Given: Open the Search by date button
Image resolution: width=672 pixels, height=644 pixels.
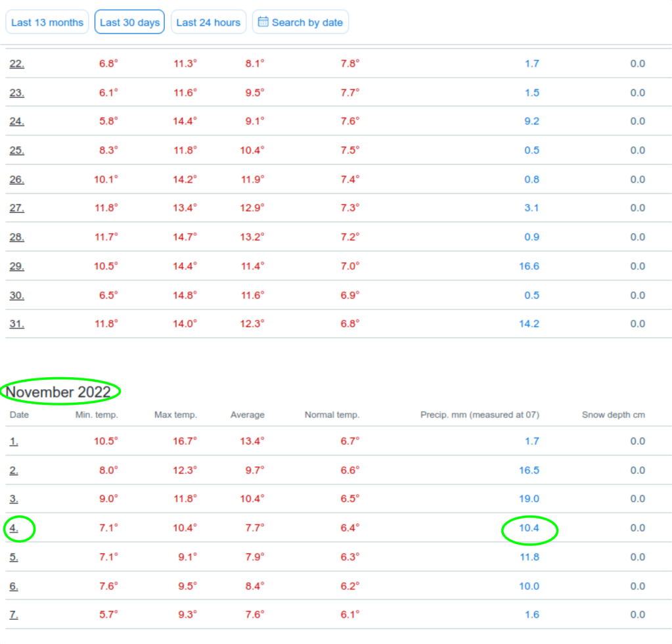Looking at the screenshot, I should point(301,22).
